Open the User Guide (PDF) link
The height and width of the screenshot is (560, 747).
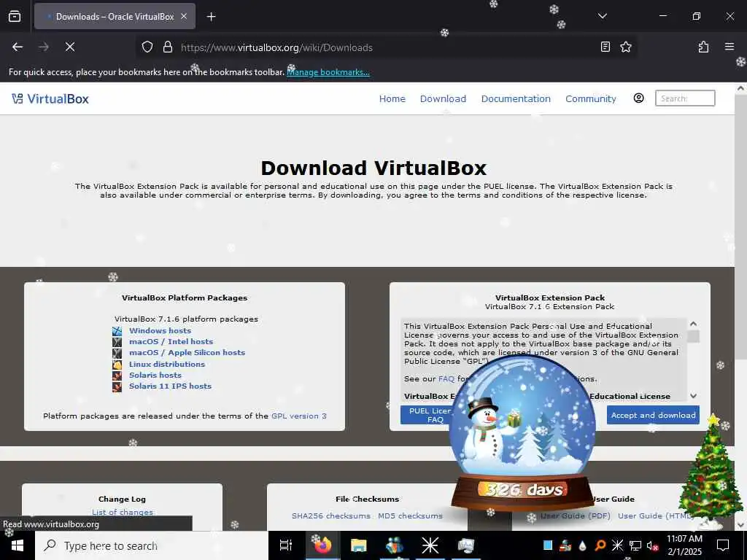click(575, 516)
